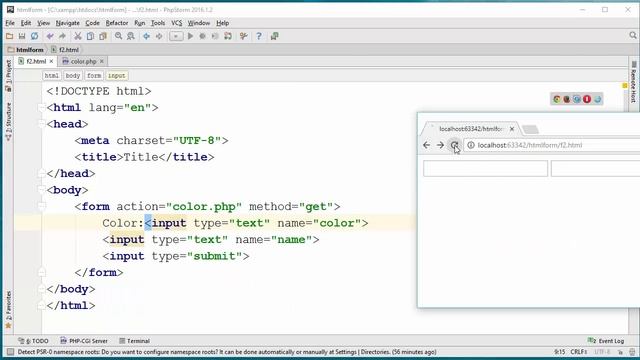Click the Paste toolbar icon
Viewport: 640px width, 360px height.
click(x=103, y=36)
